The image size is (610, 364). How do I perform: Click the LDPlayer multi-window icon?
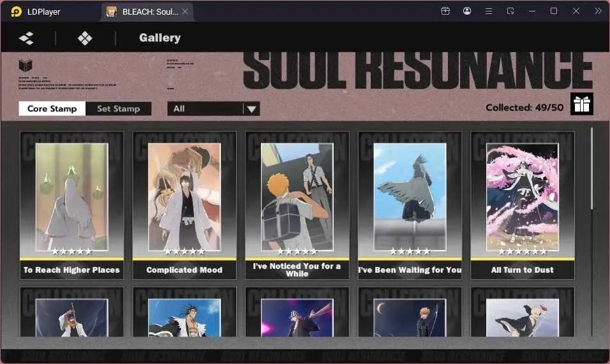510,11
